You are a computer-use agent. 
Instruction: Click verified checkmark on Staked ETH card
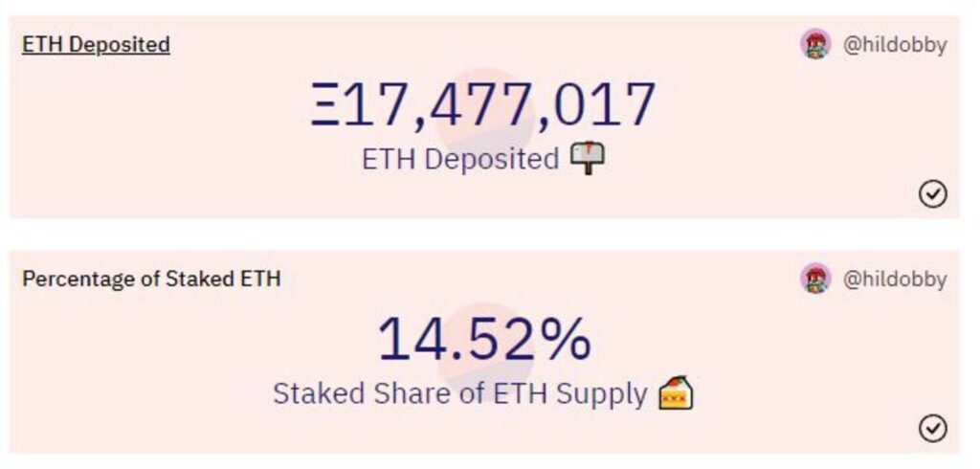(x=932, y=429)
